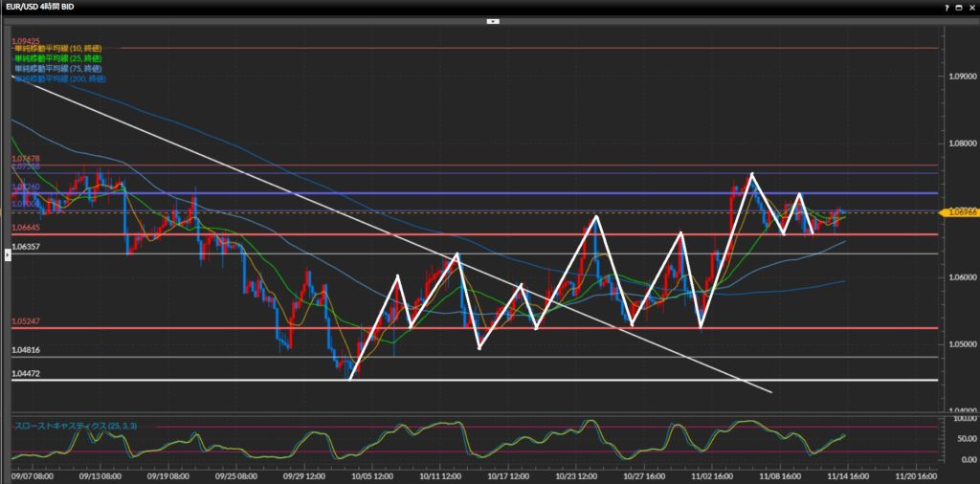Select the red 1.05247 support line label
Image resolution: width=980 pixels, height=484 pixels.
pos(25,321)
